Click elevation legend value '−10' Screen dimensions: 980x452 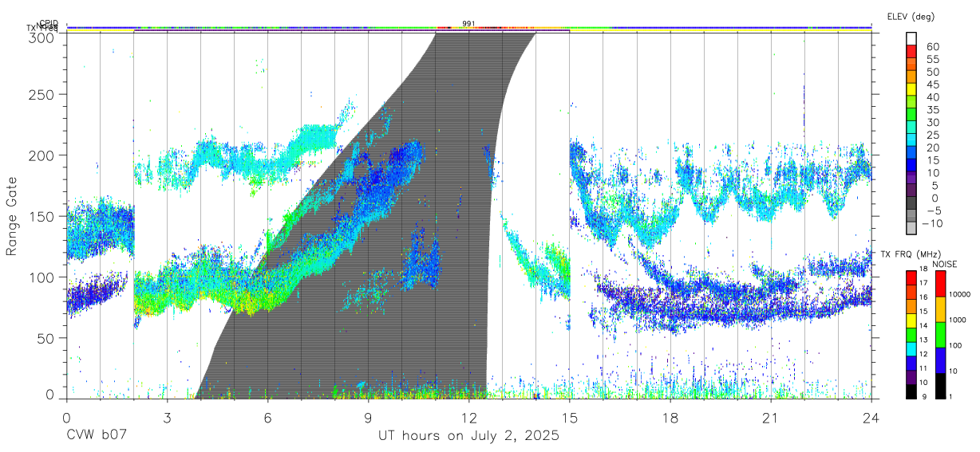pos(932,223)
